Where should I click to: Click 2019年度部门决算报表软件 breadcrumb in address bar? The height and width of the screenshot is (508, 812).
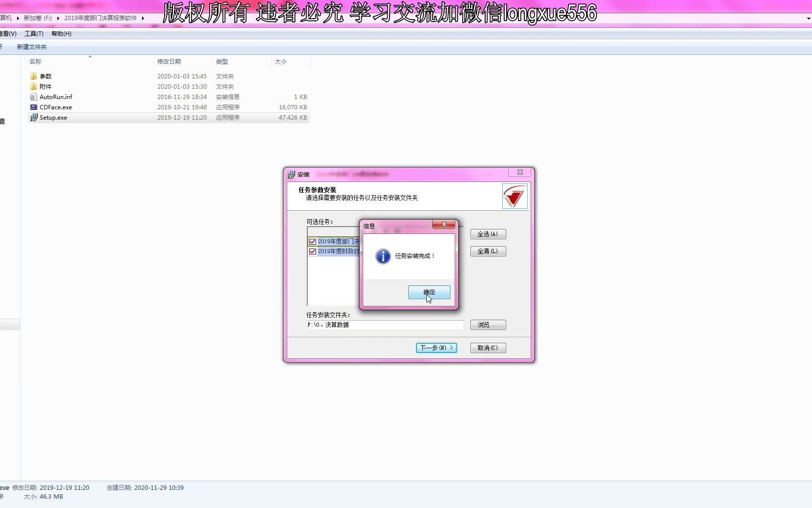click(100, 18)
